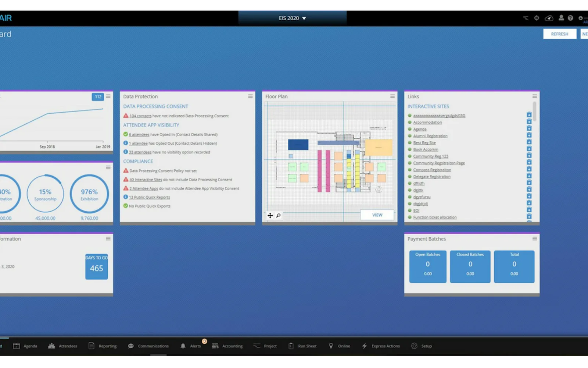Click the icon beside Accommodation link
The height and width of the screenshot is (368, 588).
tap(529, 122)
